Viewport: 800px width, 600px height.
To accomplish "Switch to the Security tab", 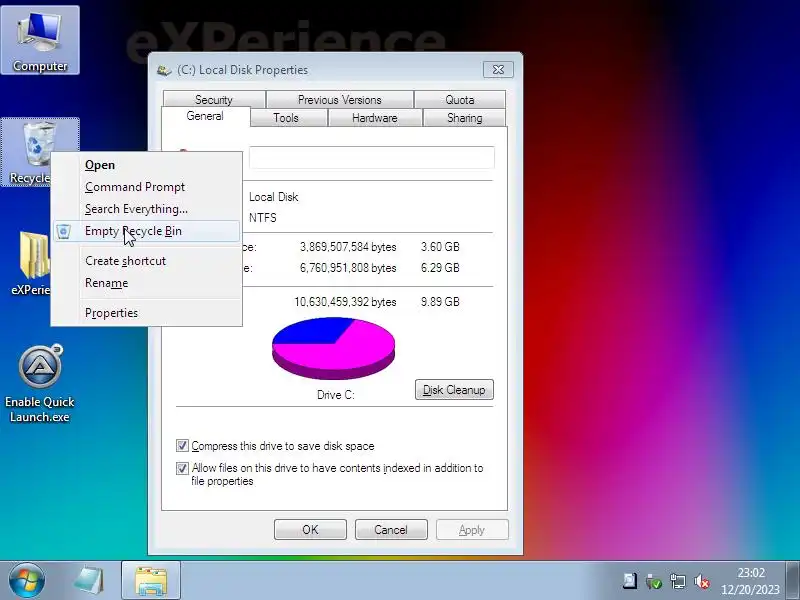I will coord(214,99).
